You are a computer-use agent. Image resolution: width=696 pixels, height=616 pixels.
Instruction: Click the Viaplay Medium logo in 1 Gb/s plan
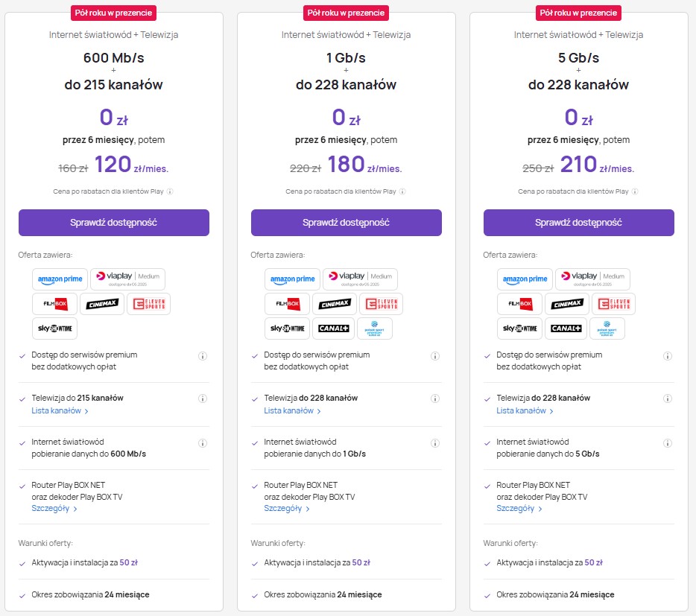(360, 279)
